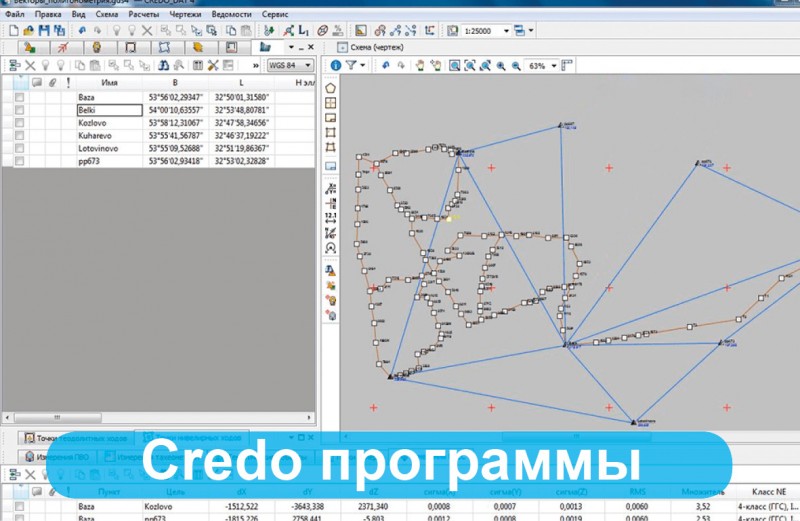Open the Схема menu
The width and height of the screenshot is (800, 521).
pos(107,14)
